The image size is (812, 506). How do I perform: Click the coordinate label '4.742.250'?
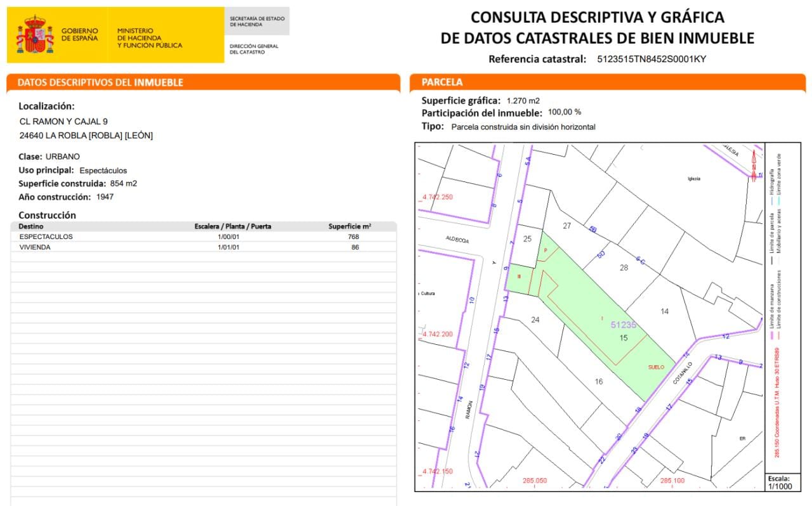438,197
